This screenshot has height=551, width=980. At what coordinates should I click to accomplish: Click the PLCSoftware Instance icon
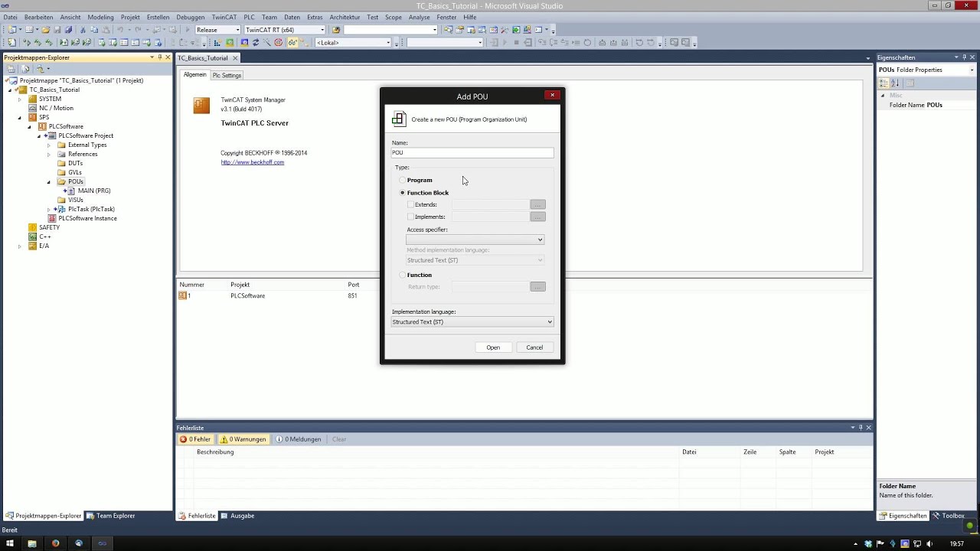52,218
